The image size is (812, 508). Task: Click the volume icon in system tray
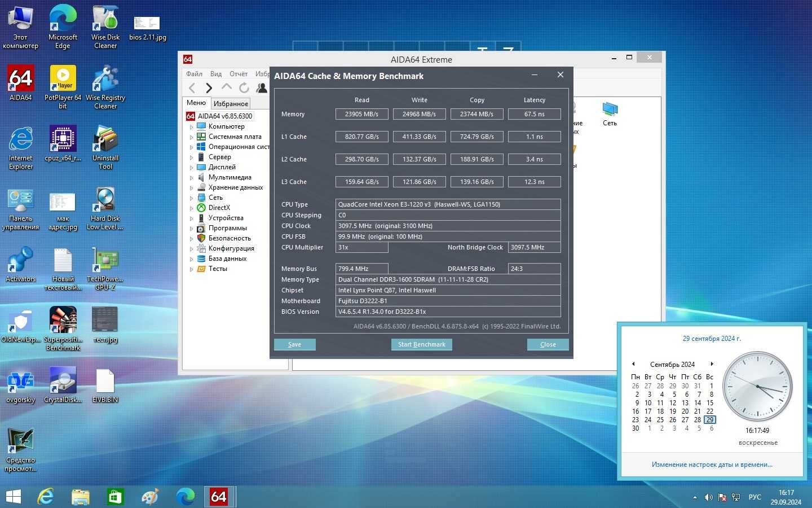pos(708,497)
